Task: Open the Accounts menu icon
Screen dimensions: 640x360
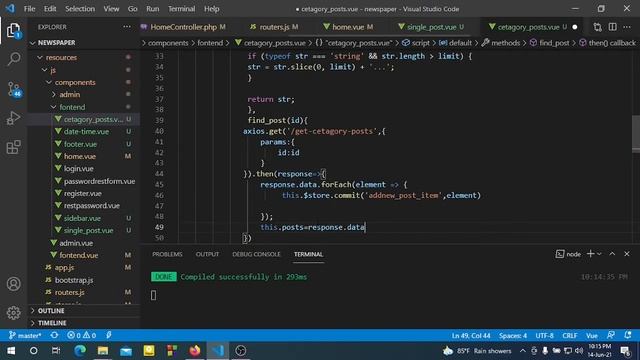Action: click(x=13, y=284)
